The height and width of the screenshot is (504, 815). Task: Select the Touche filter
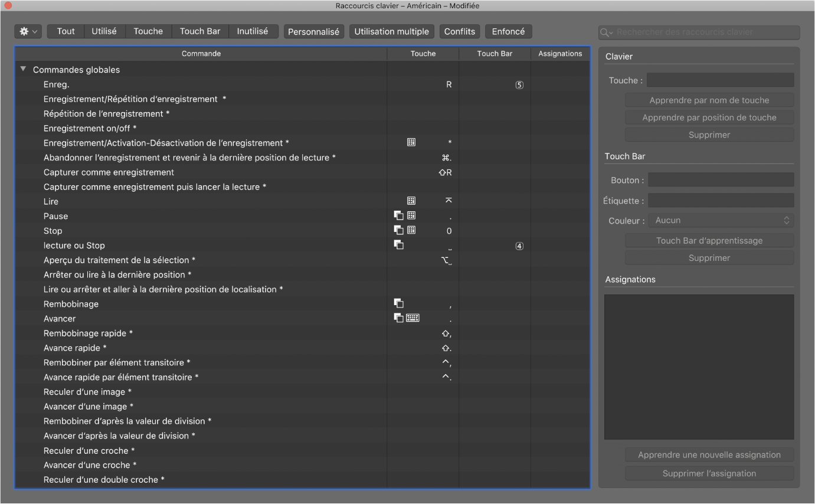pyautogui.click(x=148, y=31)
